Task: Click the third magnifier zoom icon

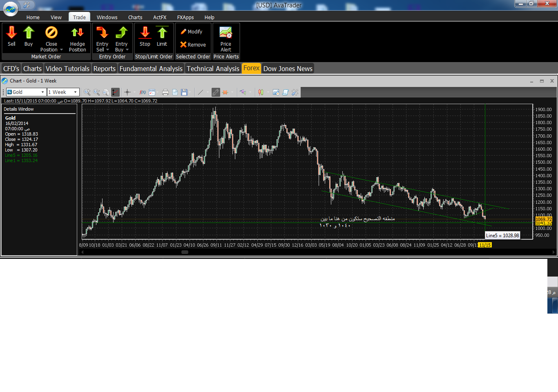Action: [x=106, y=92]
